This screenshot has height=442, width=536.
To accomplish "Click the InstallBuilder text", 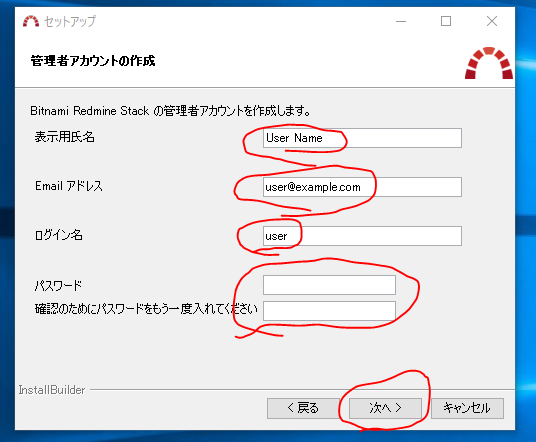I will tap(52, 390).
